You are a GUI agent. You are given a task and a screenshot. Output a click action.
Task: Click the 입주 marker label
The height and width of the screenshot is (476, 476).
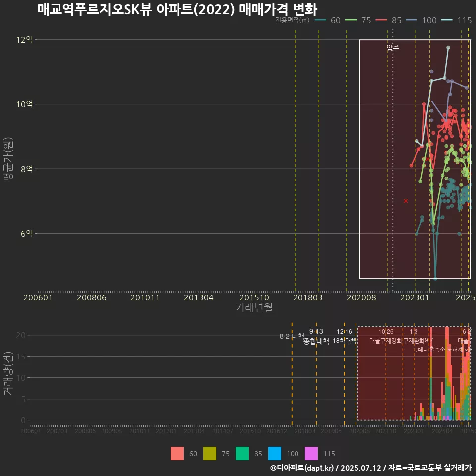393,48
